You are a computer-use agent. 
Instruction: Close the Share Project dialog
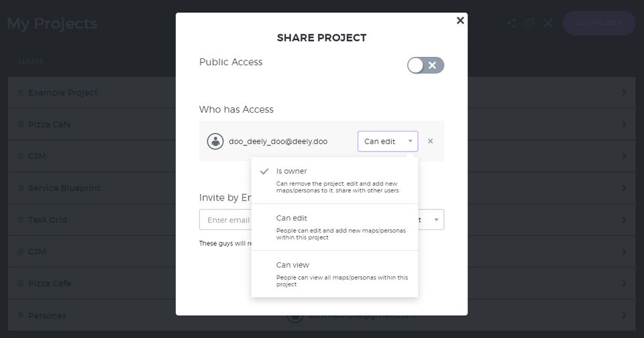tap(460, 21)
